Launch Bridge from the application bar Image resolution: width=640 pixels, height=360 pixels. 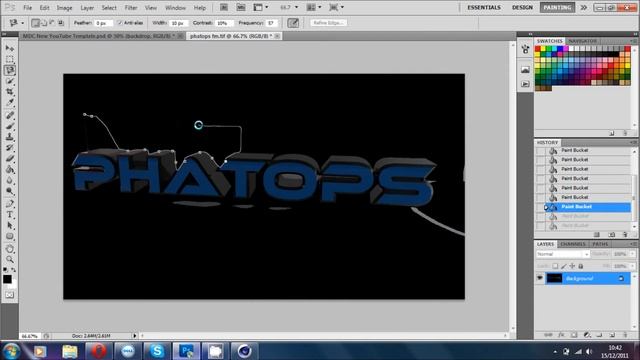click(x=224, y=7)
